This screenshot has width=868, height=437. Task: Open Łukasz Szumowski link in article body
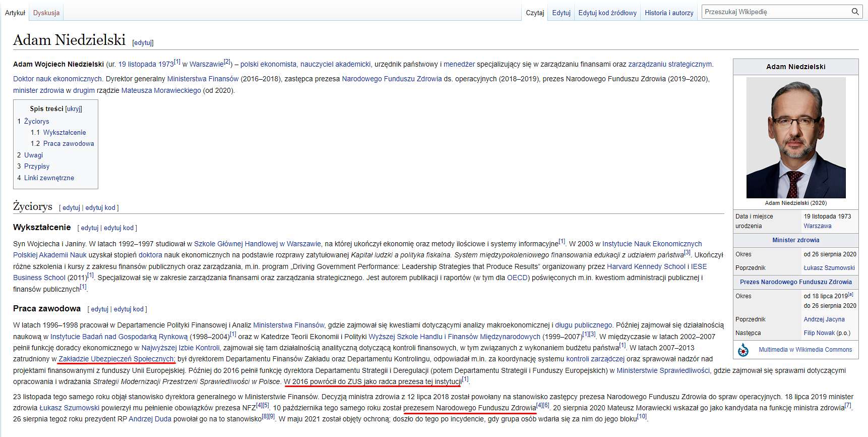(70, 408)
